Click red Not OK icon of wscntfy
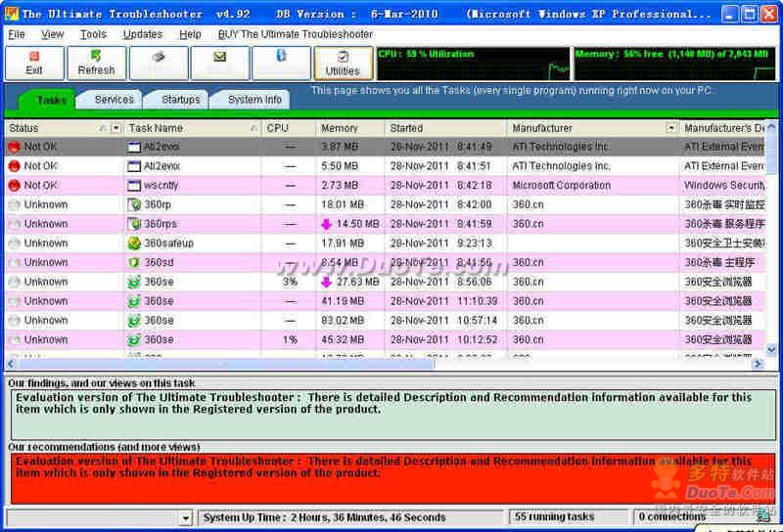Screen dimensions: 783x532 (15, 186)
